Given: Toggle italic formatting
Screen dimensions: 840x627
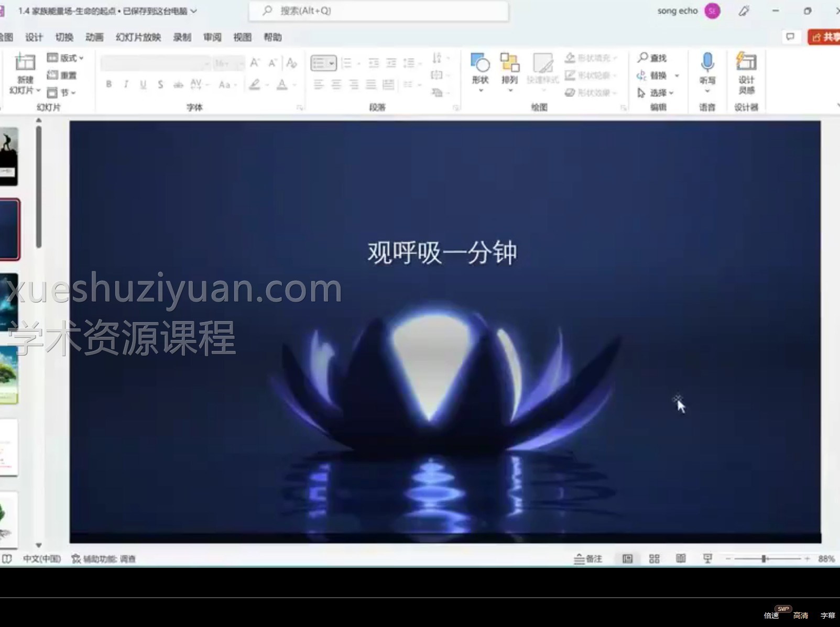Looking at the screenshot, I should [126, 83].
